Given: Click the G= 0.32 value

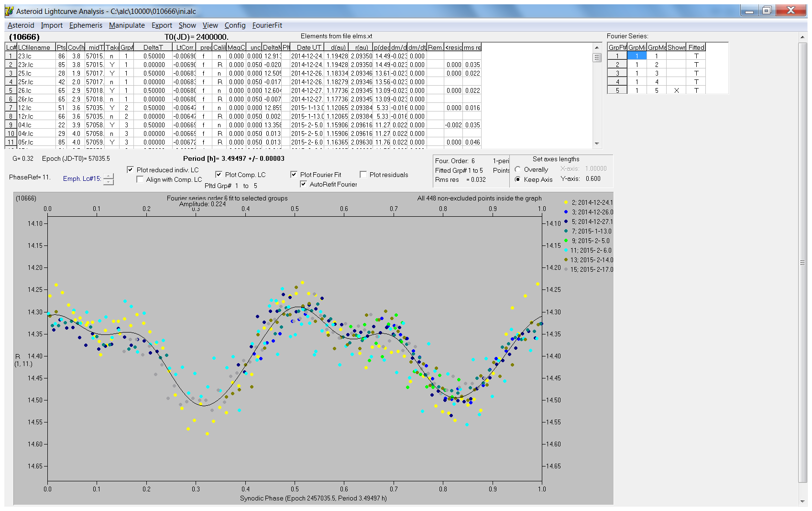Looking at the screenshot, I should [23, 158].
